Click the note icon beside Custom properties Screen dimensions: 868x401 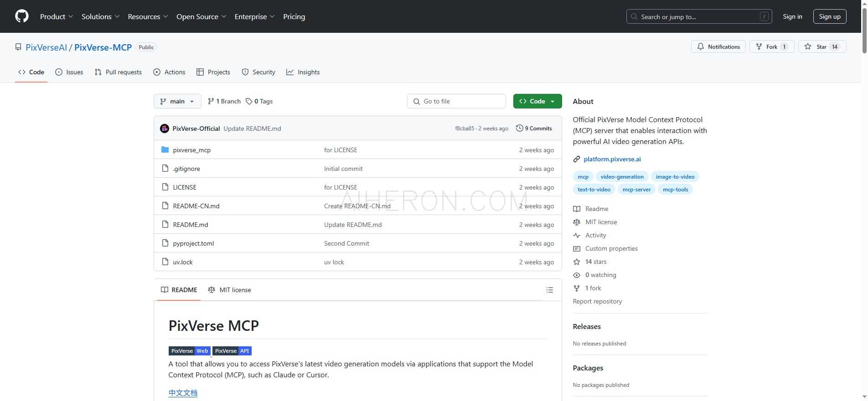(x=577, y=248)
